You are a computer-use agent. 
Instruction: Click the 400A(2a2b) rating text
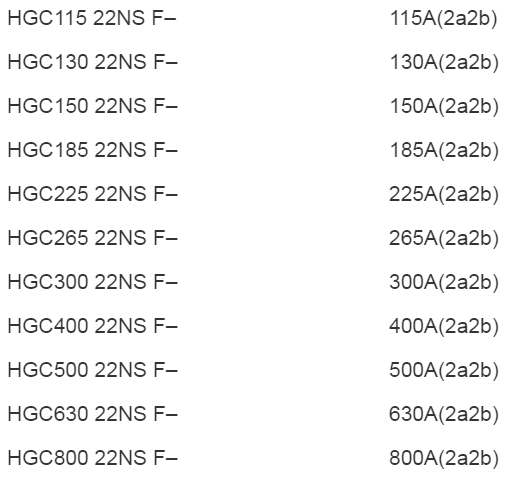444,326
